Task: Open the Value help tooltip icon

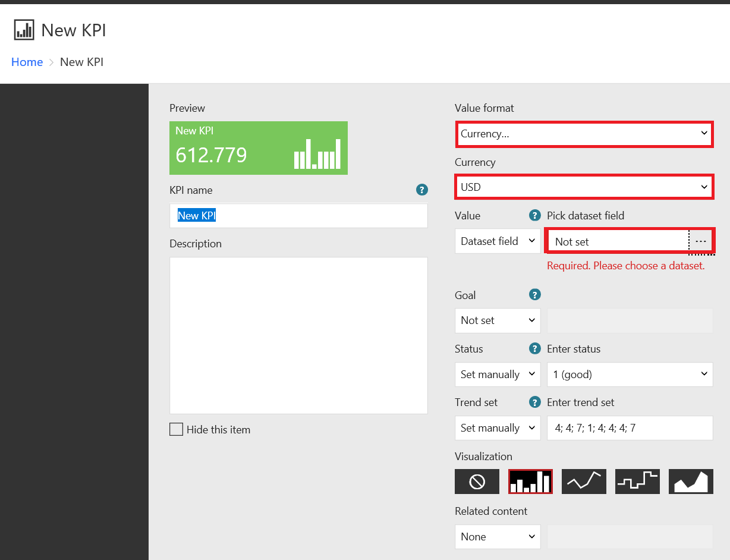Action: click(534, 215)
